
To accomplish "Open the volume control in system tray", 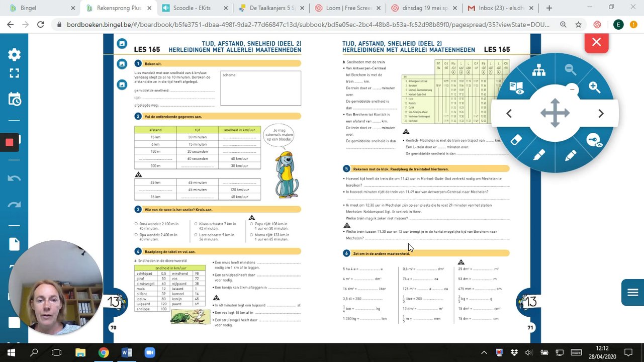I will coord(529,353).
